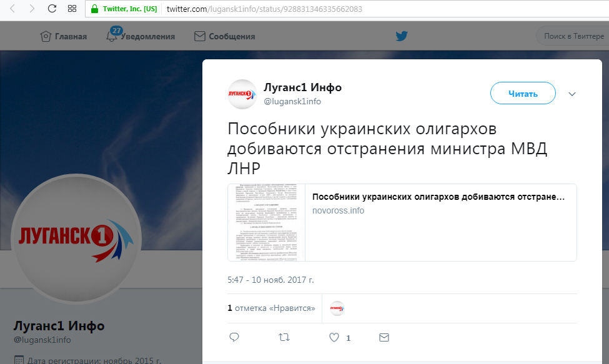Click the Twitter bird icon in the navbar
609x364 pixels.
(402, 36)
